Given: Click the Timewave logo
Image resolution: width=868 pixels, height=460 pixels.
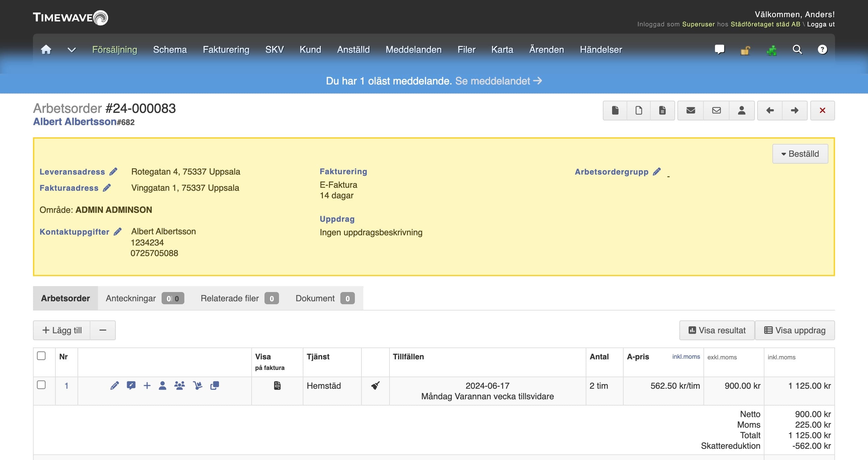Looking at the screenshot, I should point(71,17).
